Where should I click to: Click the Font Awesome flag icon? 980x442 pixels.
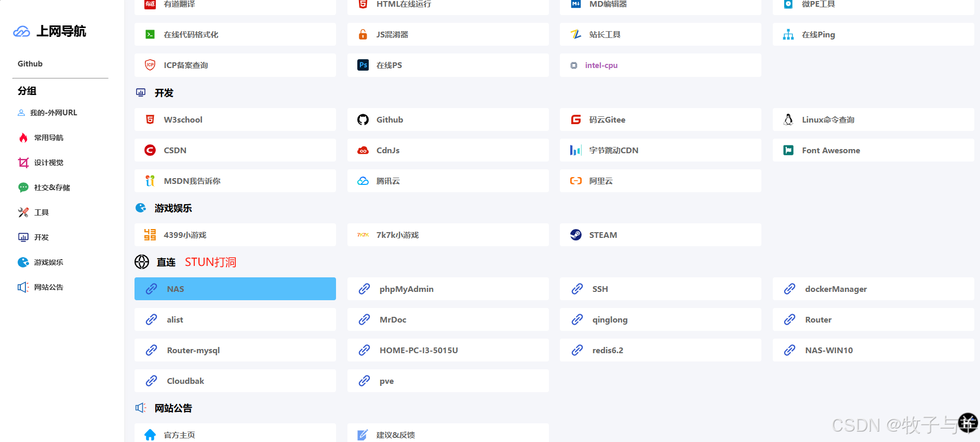tap(788, 150)
